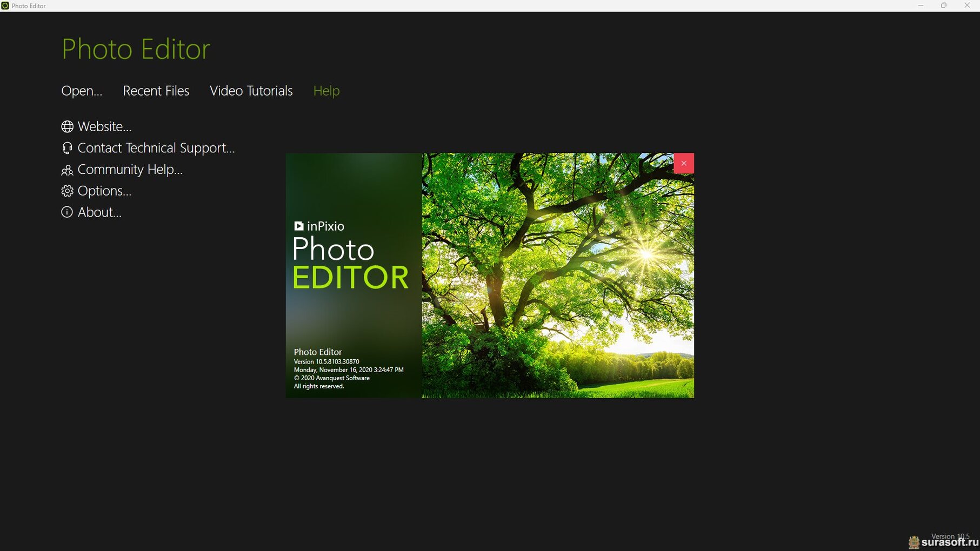Select the Help tab

point(326,91)
